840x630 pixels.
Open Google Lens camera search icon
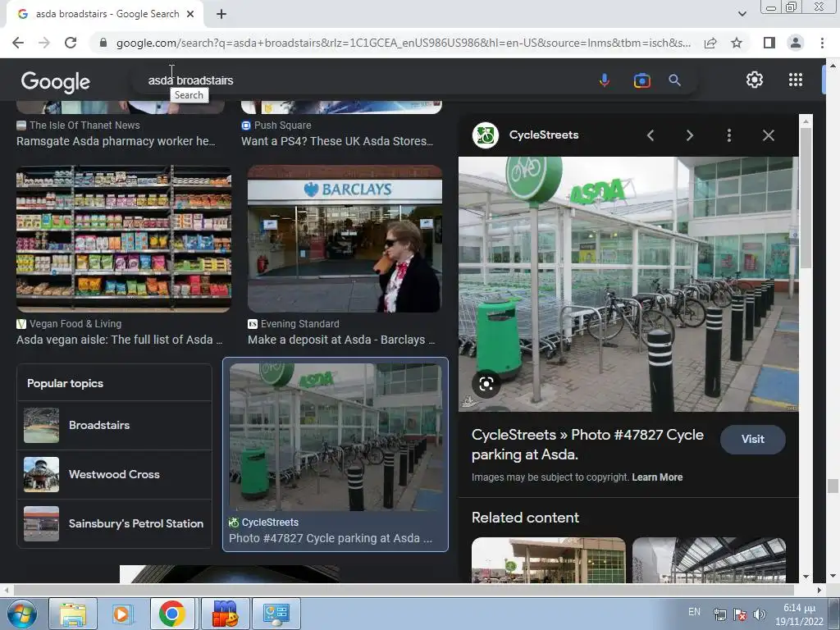point(641,80)
